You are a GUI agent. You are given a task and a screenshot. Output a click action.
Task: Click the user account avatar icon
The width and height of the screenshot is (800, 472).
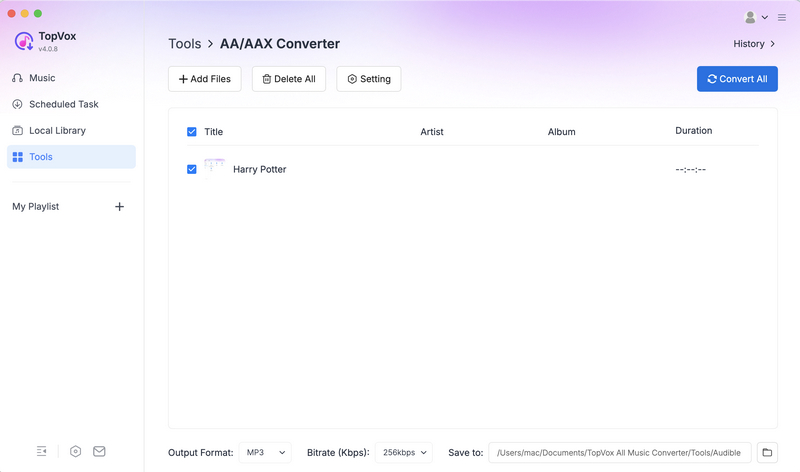750,17
